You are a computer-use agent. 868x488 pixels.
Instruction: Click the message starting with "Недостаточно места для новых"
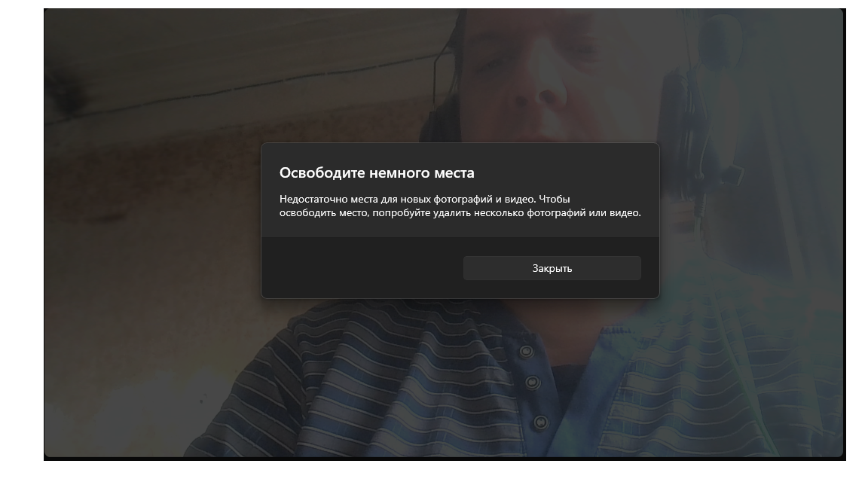click(460, 206)
